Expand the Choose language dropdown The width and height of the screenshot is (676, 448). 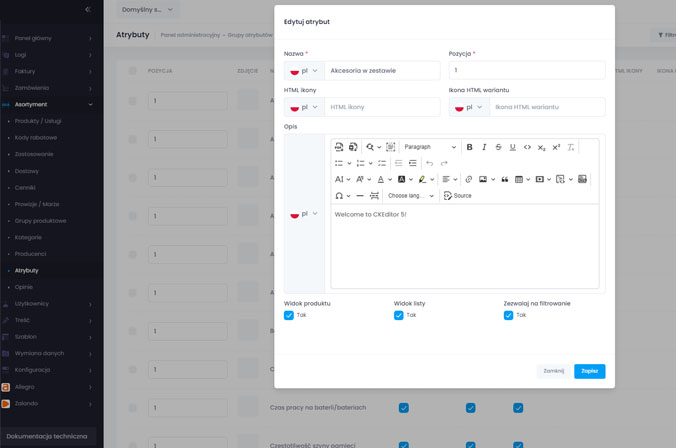411,196
